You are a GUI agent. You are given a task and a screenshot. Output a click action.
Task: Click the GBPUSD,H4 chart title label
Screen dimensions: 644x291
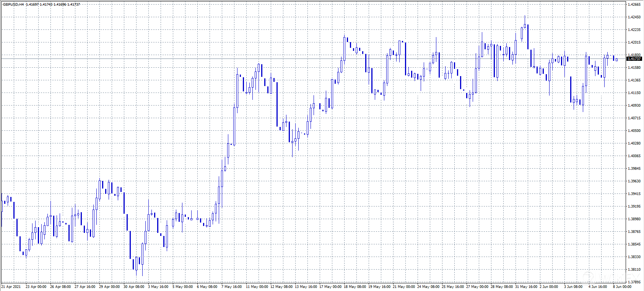pos(13,5)
